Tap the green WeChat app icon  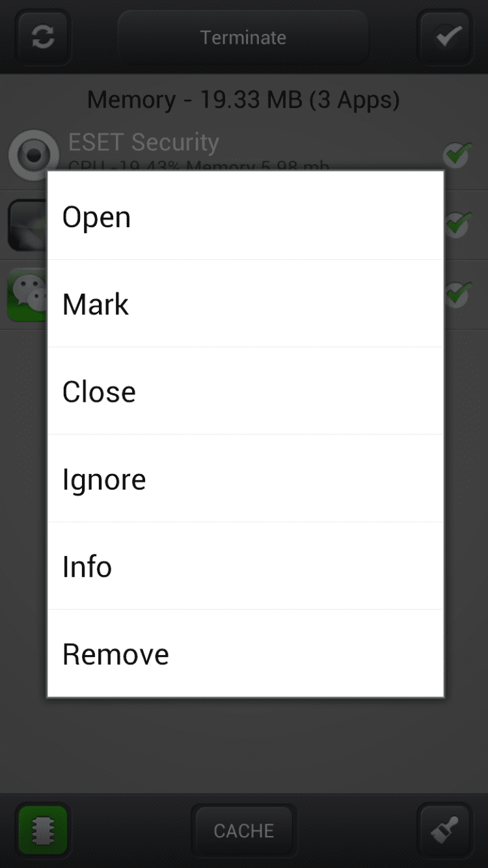(x=27, y=295)
